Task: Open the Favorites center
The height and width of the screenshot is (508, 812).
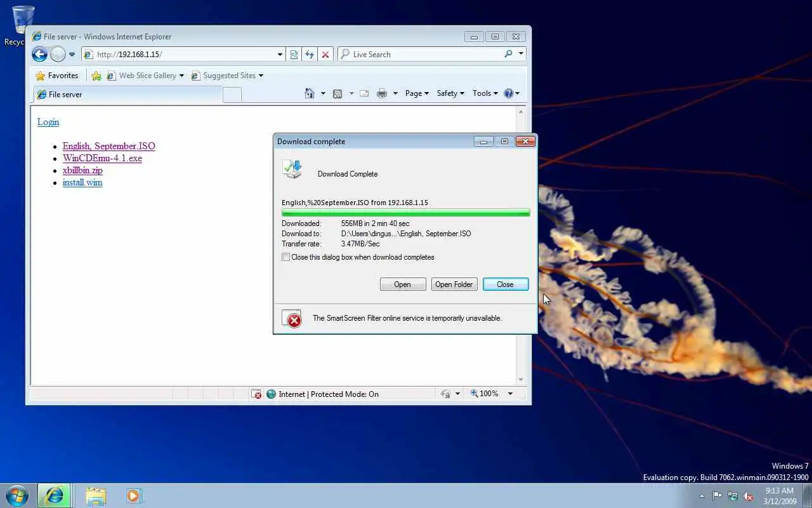Action: [56, 76]
